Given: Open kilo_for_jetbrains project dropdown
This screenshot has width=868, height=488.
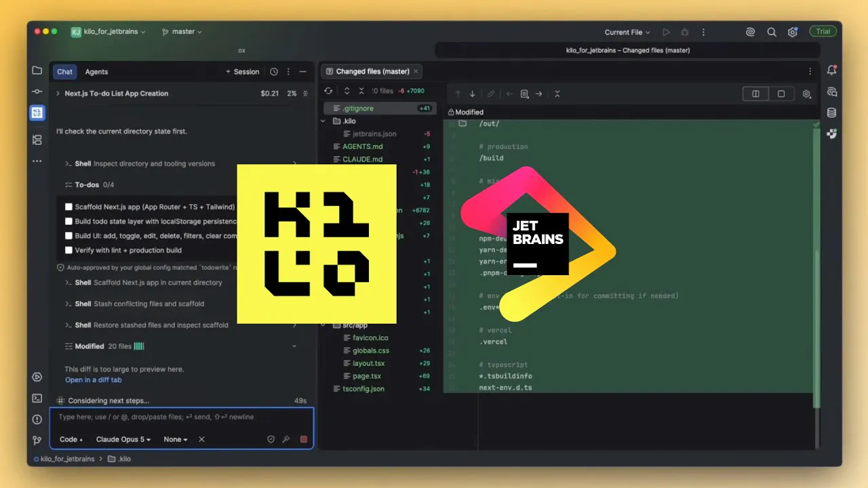Looking at the screenshot, I should coord(108,32).
